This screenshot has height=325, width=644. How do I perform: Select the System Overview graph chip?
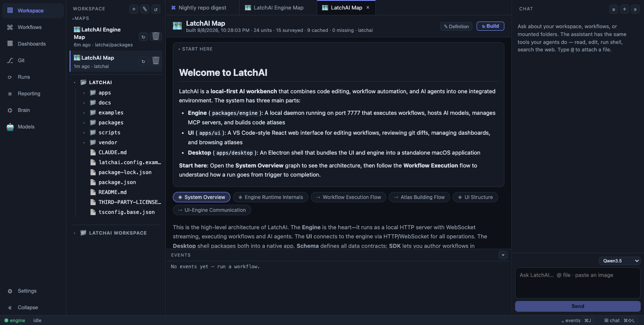(201, 197)
